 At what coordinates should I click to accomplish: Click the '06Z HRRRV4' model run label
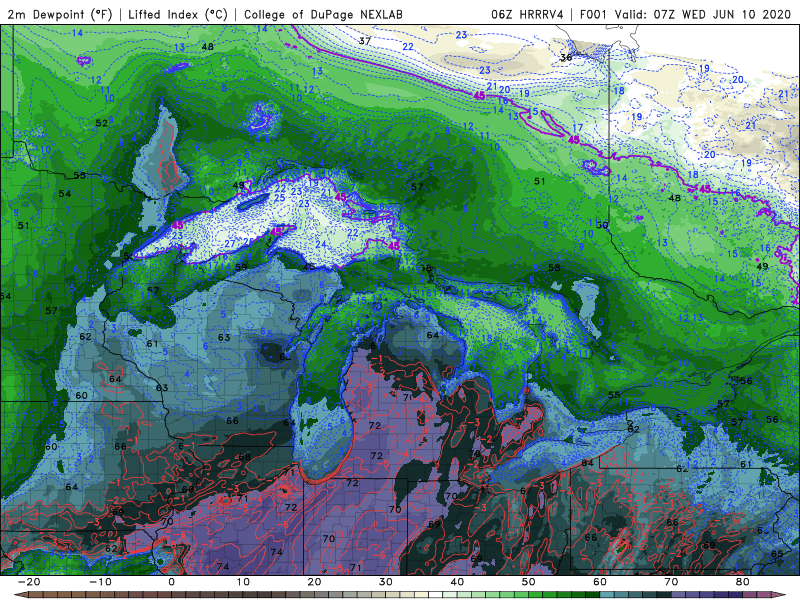pyautogui.click(x=527, y=14)
